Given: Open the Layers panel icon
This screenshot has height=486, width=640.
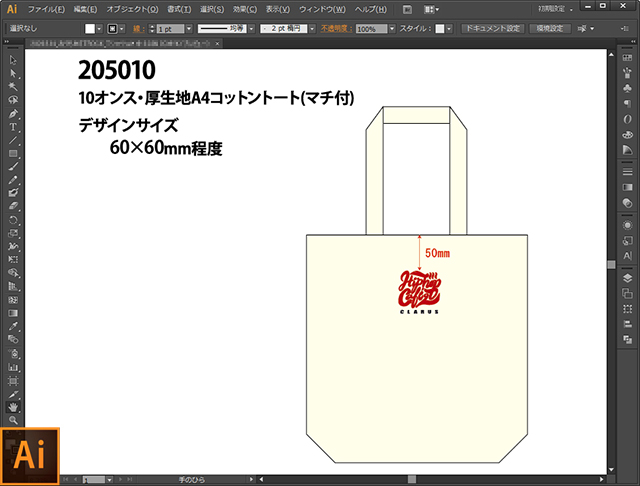Looking at the screenshot, I should (627, 278).
